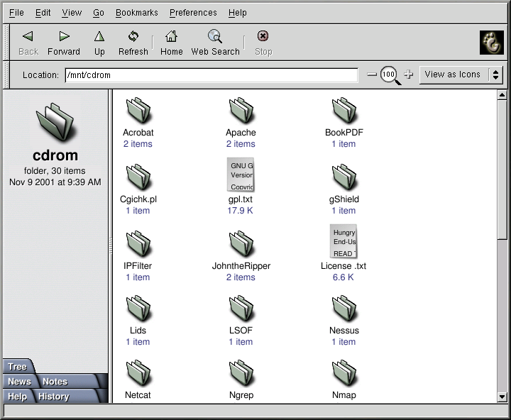Show the Notes sidebar tab
Screen dimensions: 511x420
[55, 382]
